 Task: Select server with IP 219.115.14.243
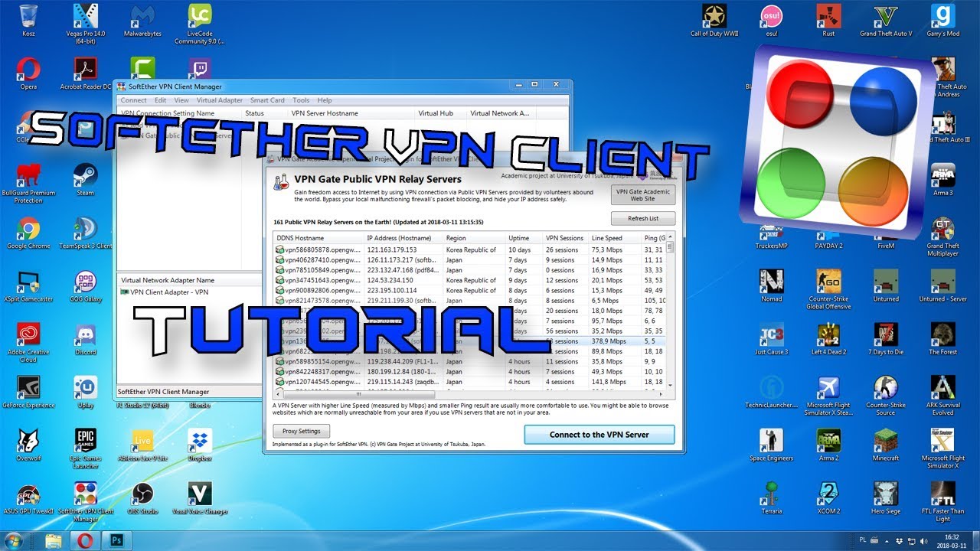(470, 381)
